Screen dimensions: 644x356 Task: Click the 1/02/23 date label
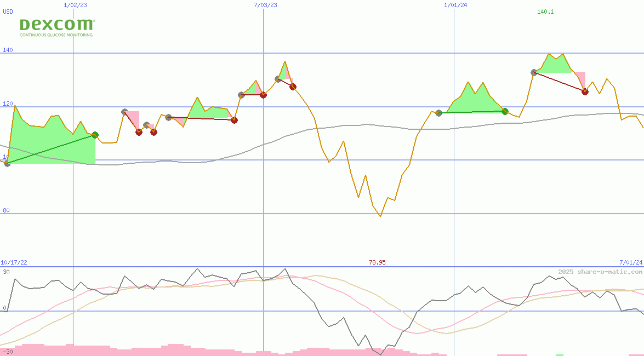75,5
